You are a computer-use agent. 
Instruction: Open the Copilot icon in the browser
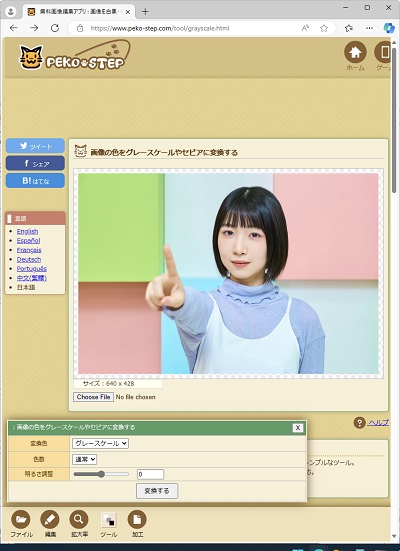click(x=389, y=28)
